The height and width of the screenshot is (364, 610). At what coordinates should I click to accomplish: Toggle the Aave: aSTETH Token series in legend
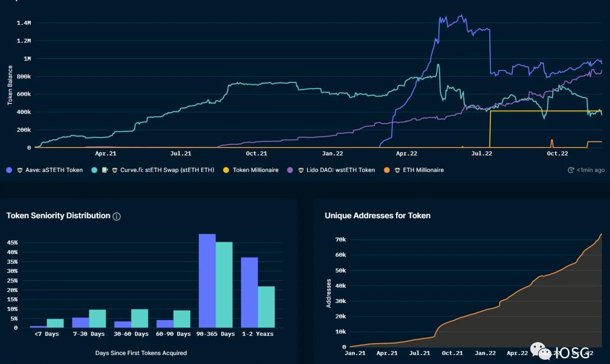[x=54, y=170]
